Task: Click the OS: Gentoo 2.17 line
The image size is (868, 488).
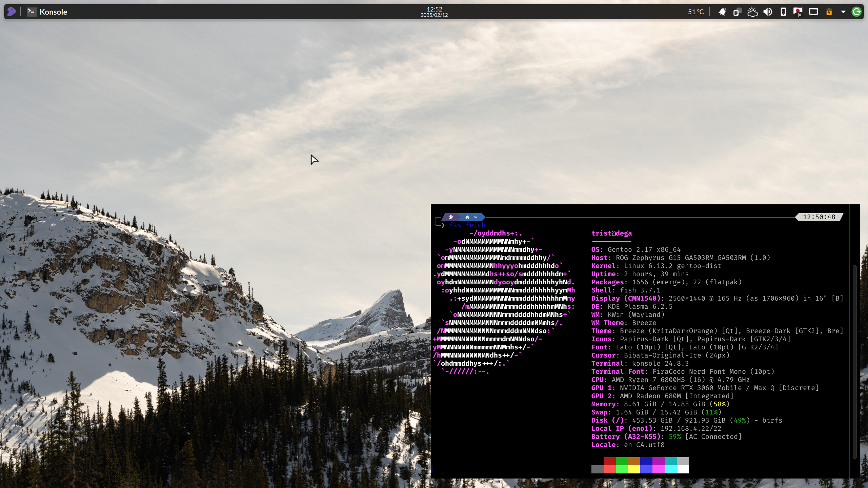Action: coord(636,250)
